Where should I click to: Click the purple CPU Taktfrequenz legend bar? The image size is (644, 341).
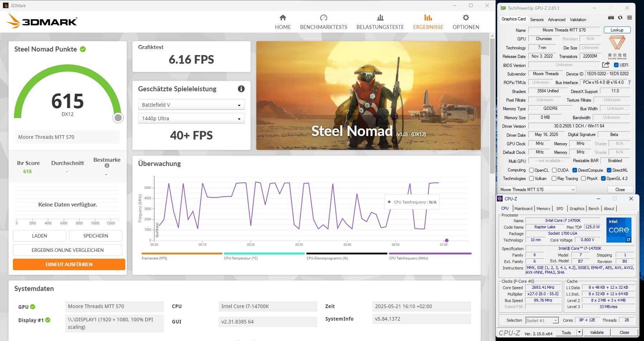pyautogui.click(x=430, y=253)
